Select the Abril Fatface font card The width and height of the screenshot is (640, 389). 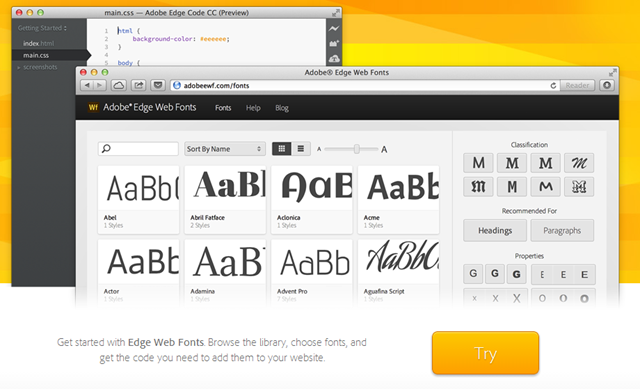(225, 200)
